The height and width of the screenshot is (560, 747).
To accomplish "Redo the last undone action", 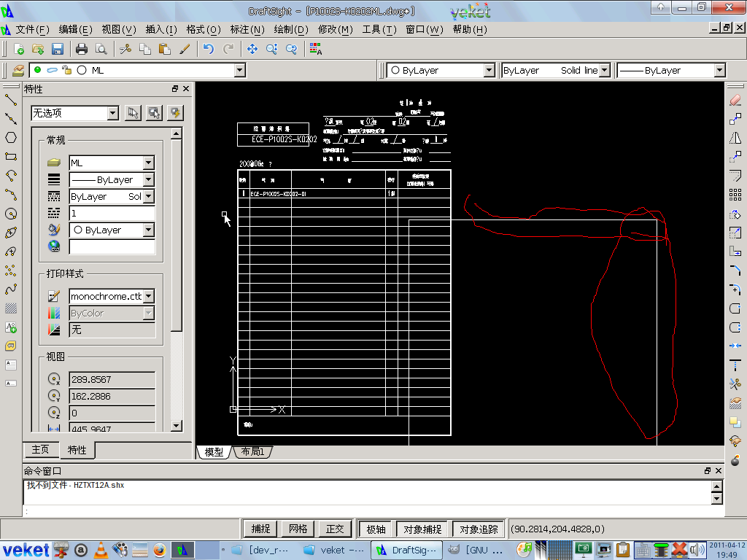I will click(228, 49).
